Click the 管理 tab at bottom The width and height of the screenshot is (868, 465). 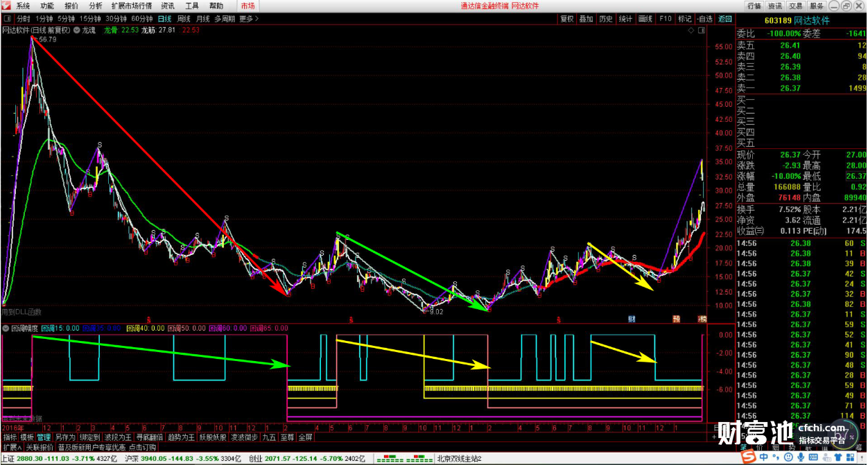pyautogui.click(x=44, y=437)
